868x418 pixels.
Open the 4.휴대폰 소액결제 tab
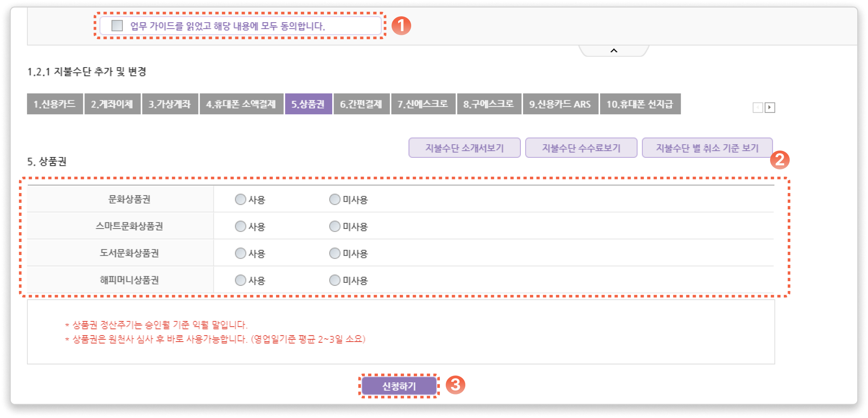click(241, 104)
